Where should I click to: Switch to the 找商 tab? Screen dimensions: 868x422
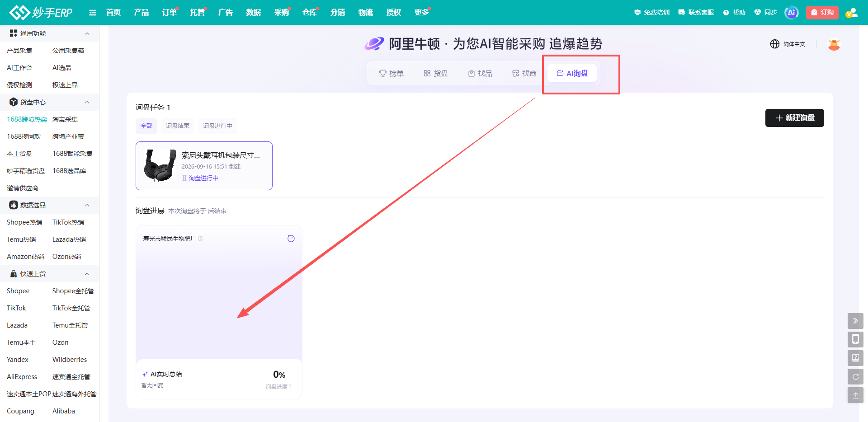coord(524,73)
